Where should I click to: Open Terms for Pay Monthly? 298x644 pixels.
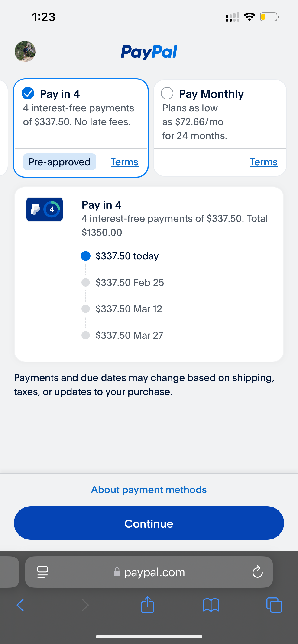coord(263,162)
